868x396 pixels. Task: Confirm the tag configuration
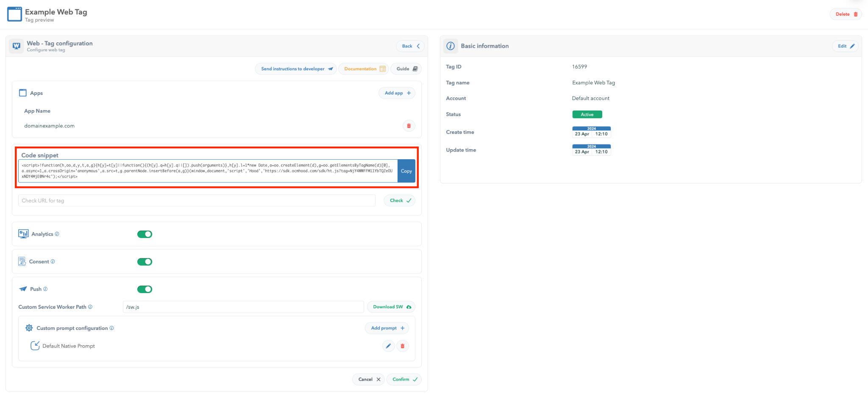[x=404, y=379]
